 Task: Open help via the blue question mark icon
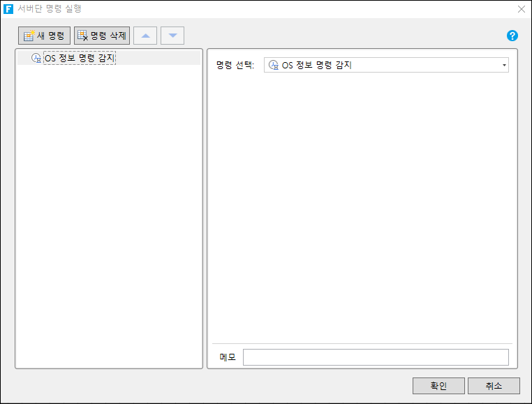[x=512, y=36]
